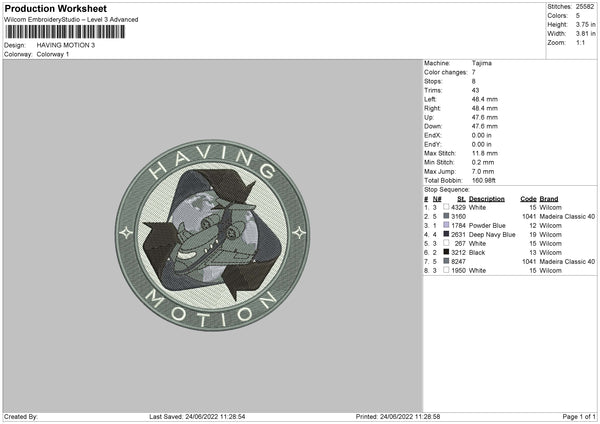Select the design name 'HAVING MOTION 3'

coord(66,45)
